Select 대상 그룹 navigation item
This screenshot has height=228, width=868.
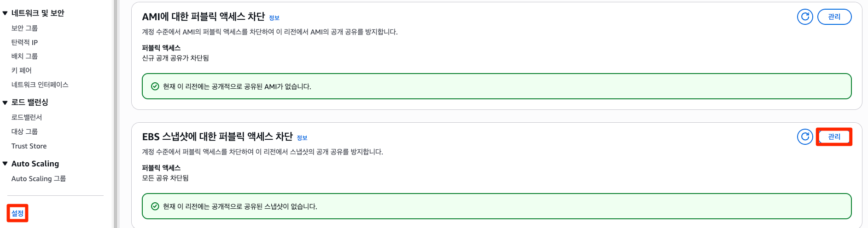point(24,131)
